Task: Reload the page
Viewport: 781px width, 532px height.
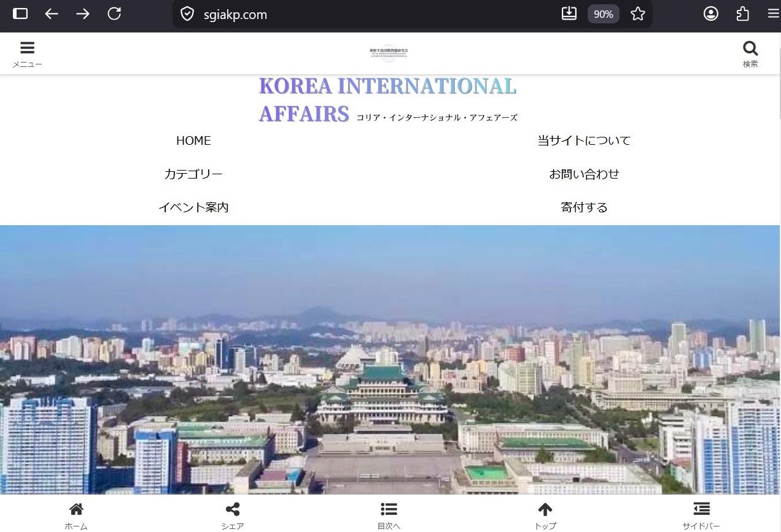Action: click(114, 13)
